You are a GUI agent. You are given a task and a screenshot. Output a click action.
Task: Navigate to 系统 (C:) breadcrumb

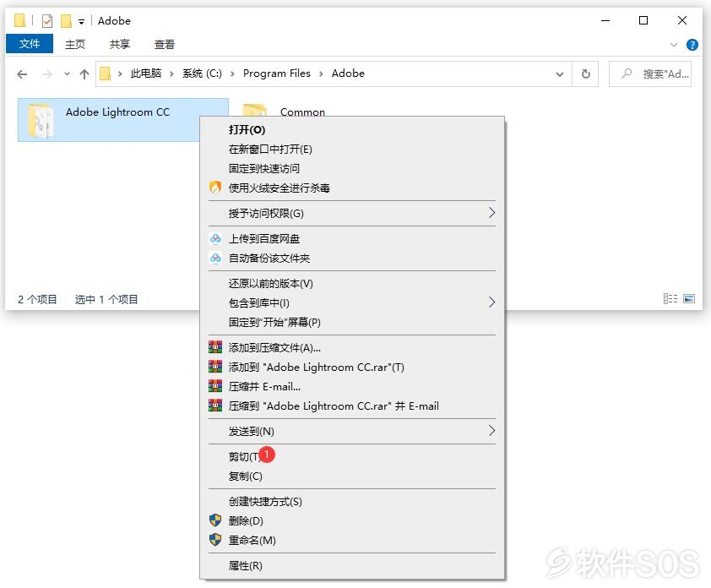coord(202,73)
